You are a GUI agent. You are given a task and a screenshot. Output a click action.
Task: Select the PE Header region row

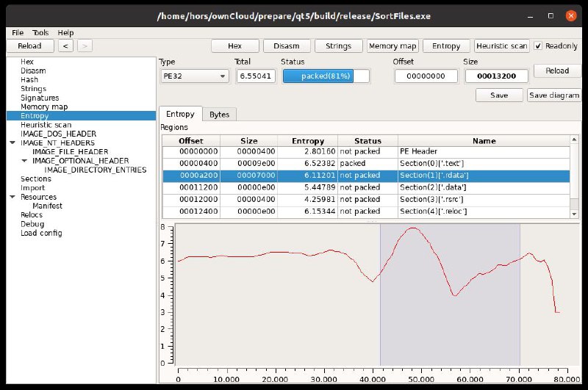(366, 151)
